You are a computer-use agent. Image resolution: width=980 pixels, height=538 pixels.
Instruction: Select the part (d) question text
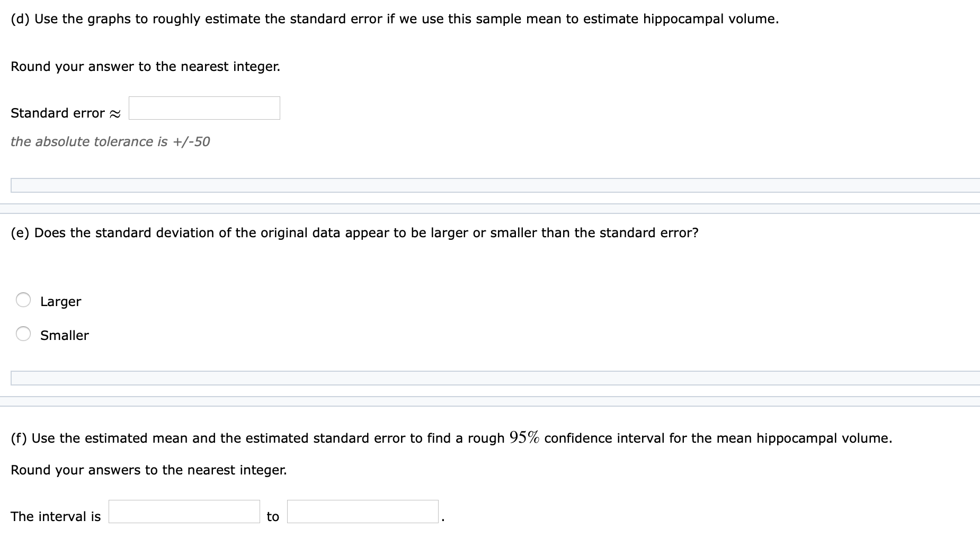[394, 19]
